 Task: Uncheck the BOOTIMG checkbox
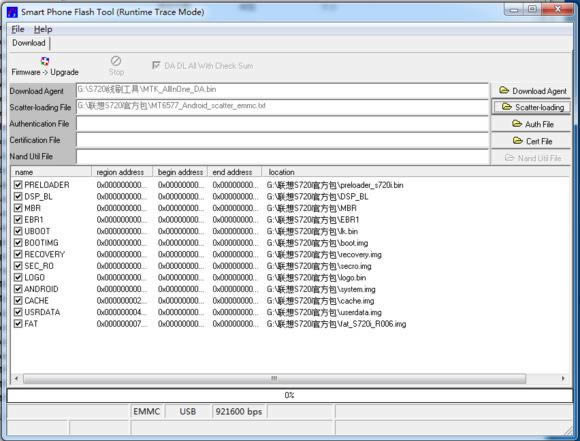click(18, 243)
